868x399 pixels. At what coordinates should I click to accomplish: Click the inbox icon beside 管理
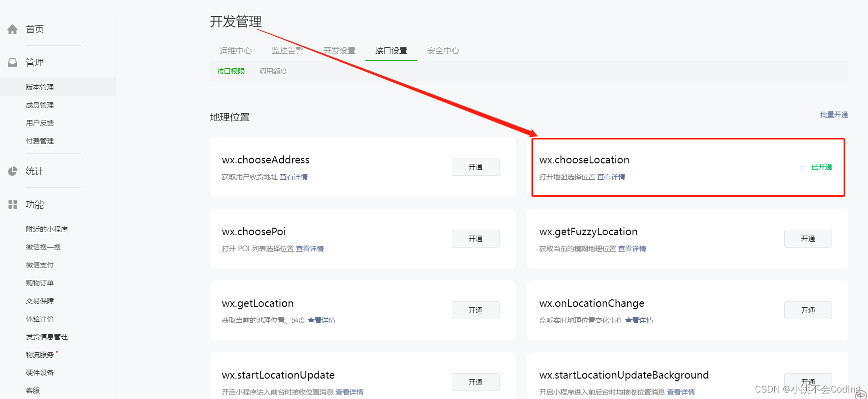click(12, 63)
